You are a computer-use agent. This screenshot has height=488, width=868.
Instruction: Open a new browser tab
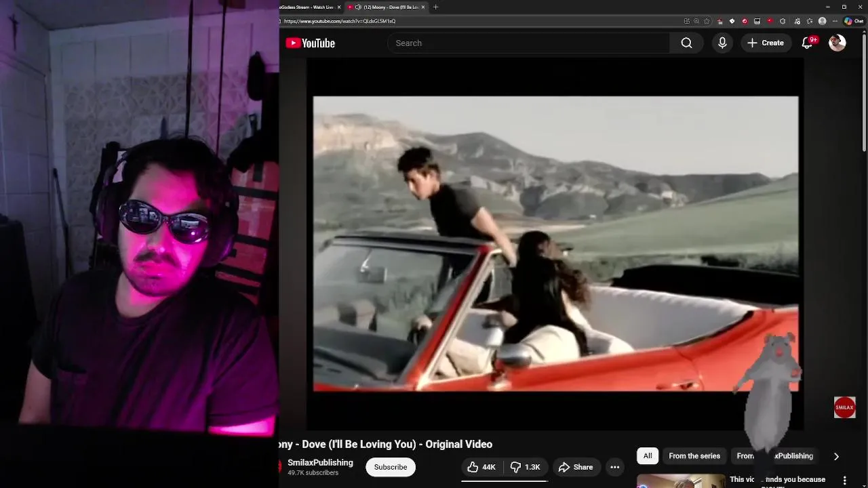coord(435,7)
